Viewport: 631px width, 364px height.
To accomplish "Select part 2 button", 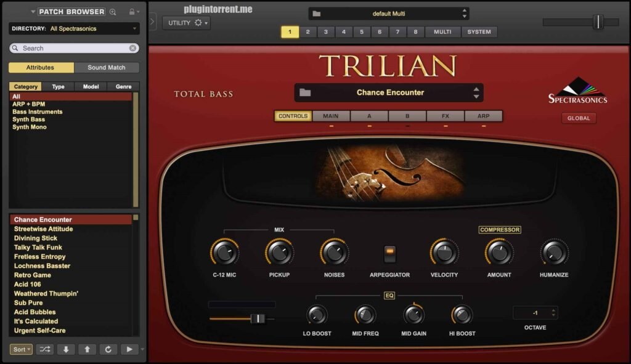I will 308,32.
